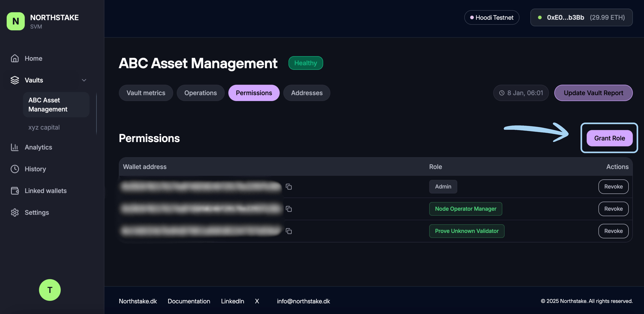This screenshot has height=314, width=644.
Task: Click the History clock icon
Action: pos(15,169)
